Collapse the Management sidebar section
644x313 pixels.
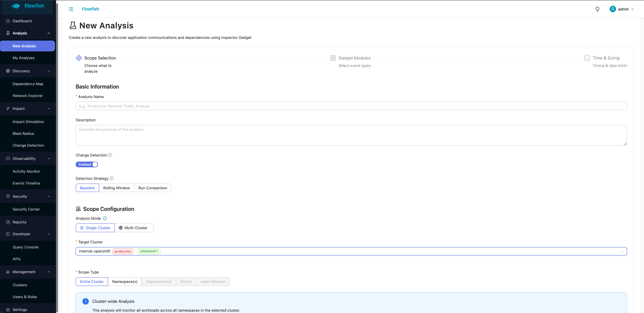(x=49, y=272)
